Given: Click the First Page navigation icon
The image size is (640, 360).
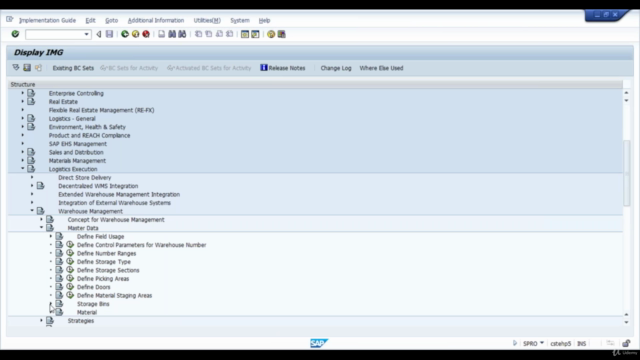Looking at the screenshot, I should (198, 34).
